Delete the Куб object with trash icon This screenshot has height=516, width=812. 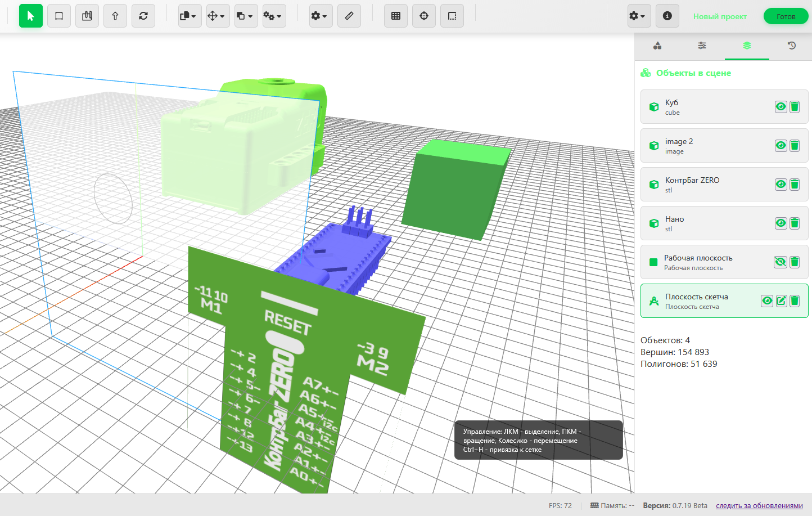tap(795, 107)
